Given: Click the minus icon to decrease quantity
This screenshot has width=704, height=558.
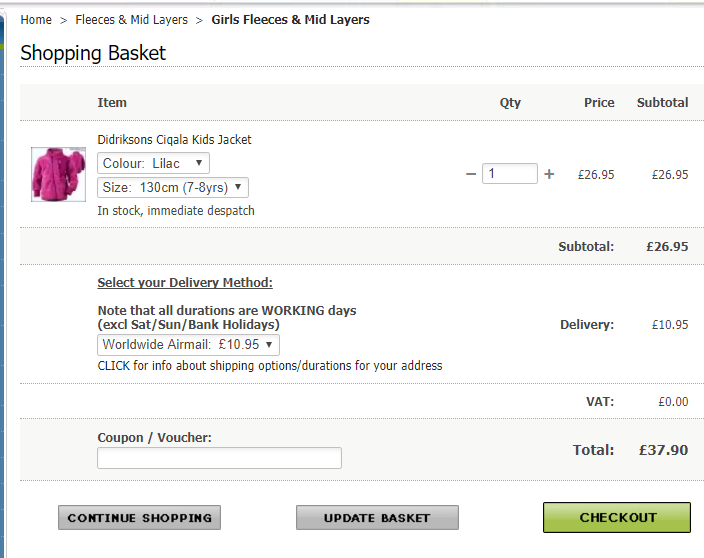Looking at the screenshot, I should click(471, 174).
